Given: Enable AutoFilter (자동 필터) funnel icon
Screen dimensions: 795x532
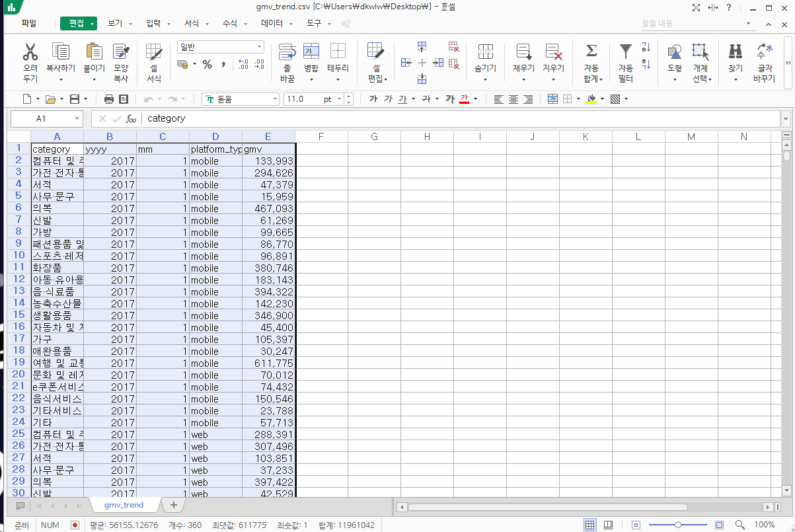Looking at the screenshot, I should tap(625, 52).
